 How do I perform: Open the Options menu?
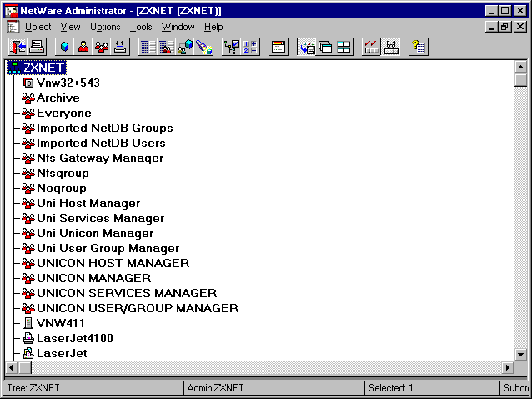point(105,27)
